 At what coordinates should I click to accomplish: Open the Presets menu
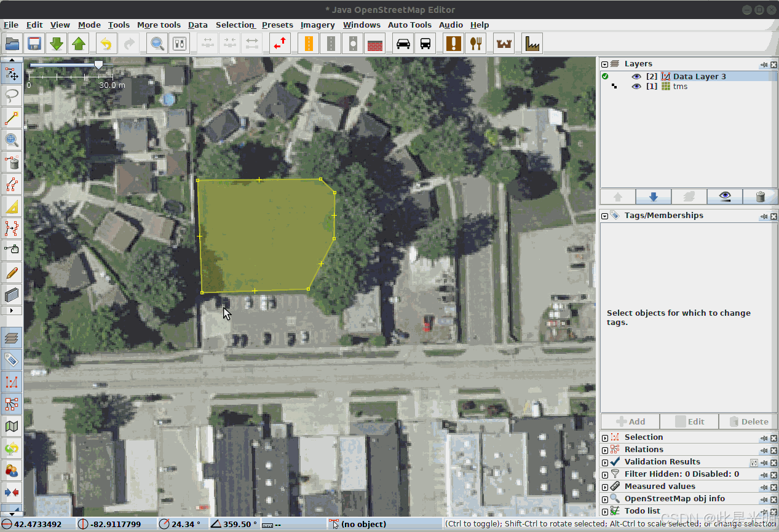coord(277,25)
